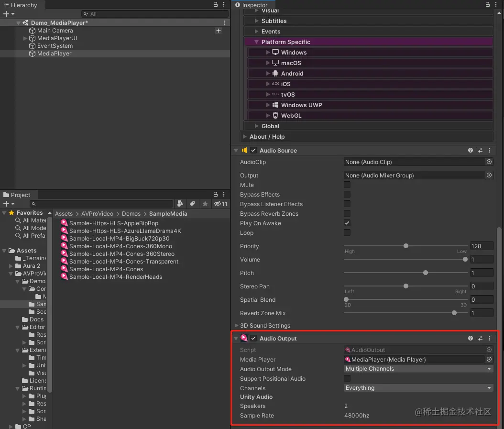504x429 pixels.
Task: Save Project search to favorites star
Action: [205, 204]
